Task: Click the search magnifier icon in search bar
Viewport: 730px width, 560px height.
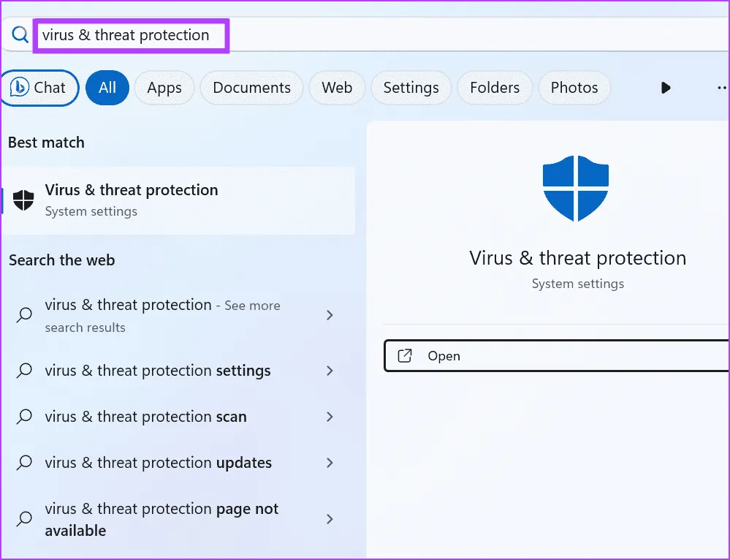Action: pyautogui.click(x=20, y=34)
